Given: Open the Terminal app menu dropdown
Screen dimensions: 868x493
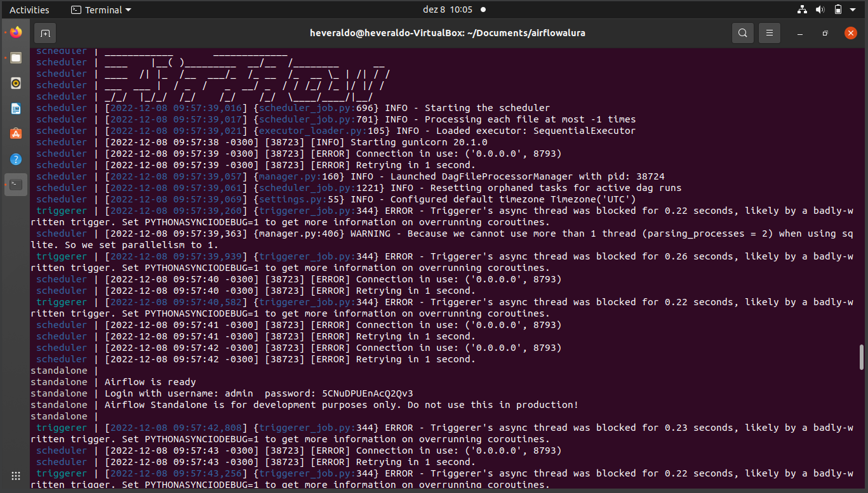Looking at the screenshot, I should click(101, 10).
